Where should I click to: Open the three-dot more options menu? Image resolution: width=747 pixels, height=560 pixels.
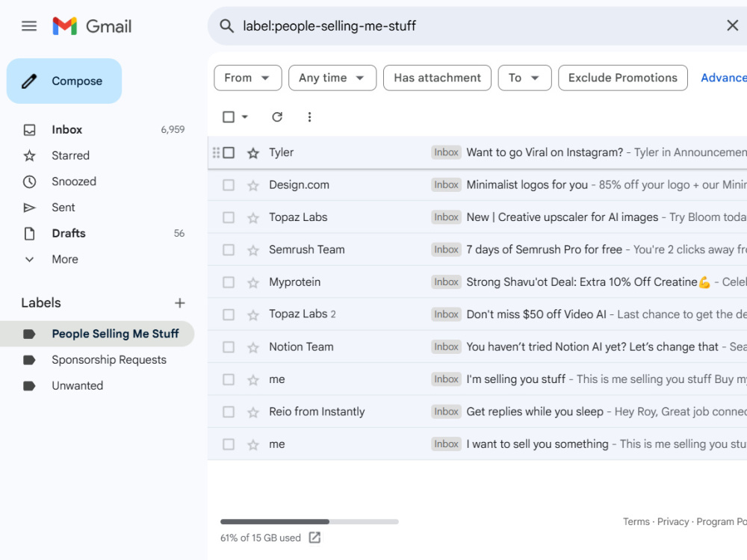[310, 117]
